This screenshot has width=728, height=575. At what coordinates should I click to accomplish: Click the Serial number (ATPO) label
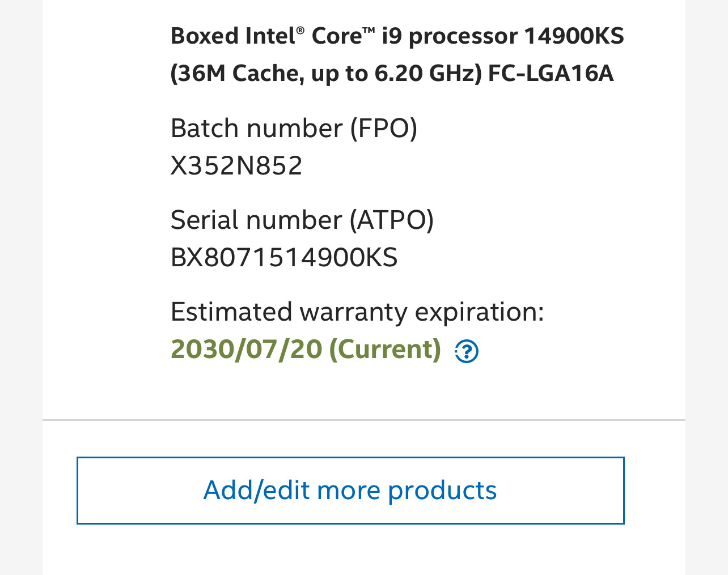tap(302, 220)
